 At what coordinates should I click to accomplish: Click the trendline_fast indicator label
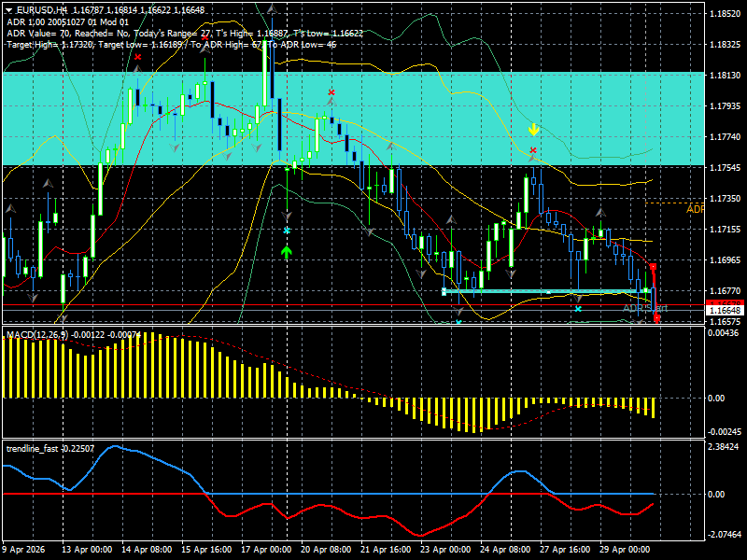coord(32,449)
